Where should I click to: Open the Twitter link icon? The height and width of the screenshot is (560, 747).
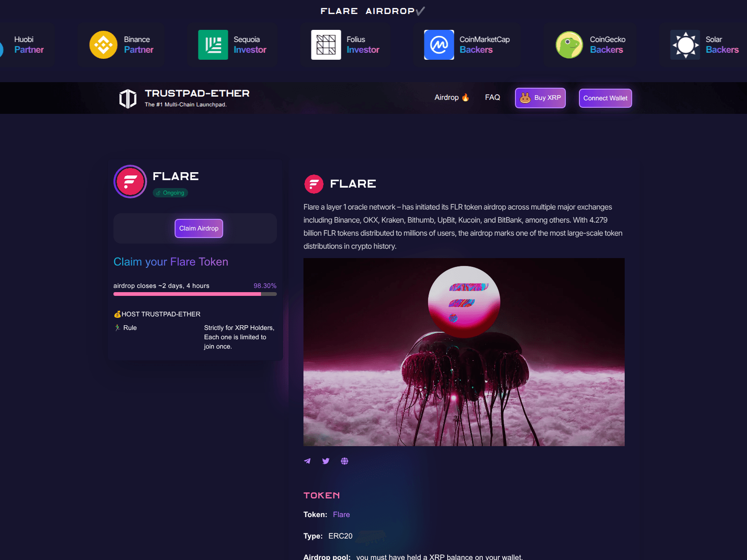326,461
